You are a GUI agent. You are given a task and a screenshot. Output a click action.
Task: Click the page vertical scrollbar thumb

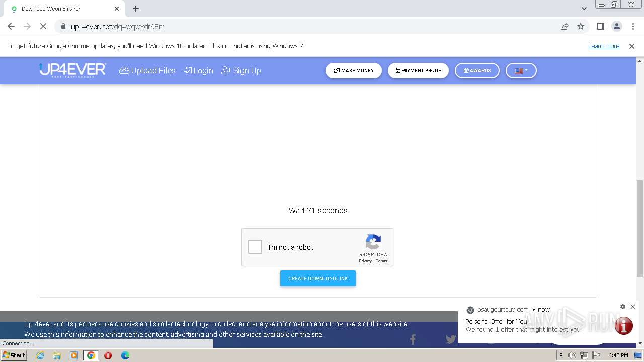point(640,228)
